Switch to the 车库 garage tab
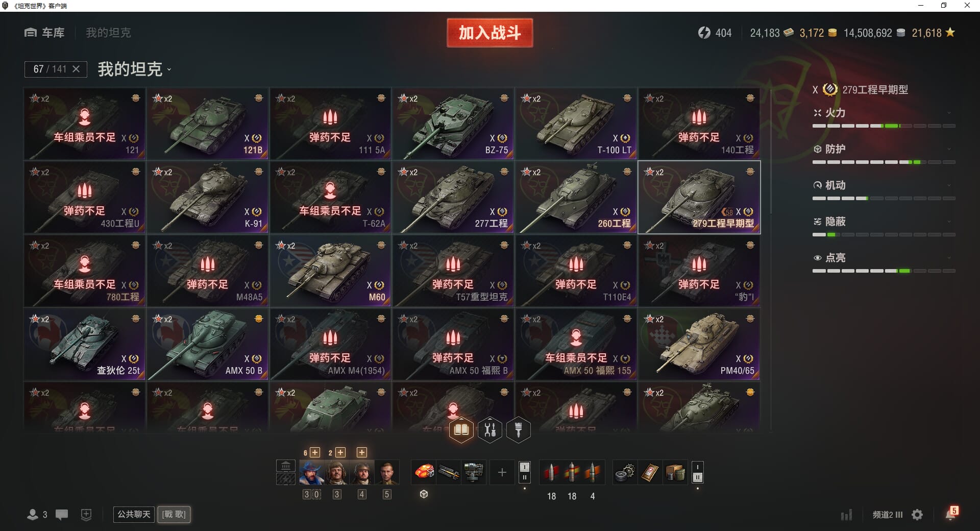 pyautogui.click(x=44, y=33)
